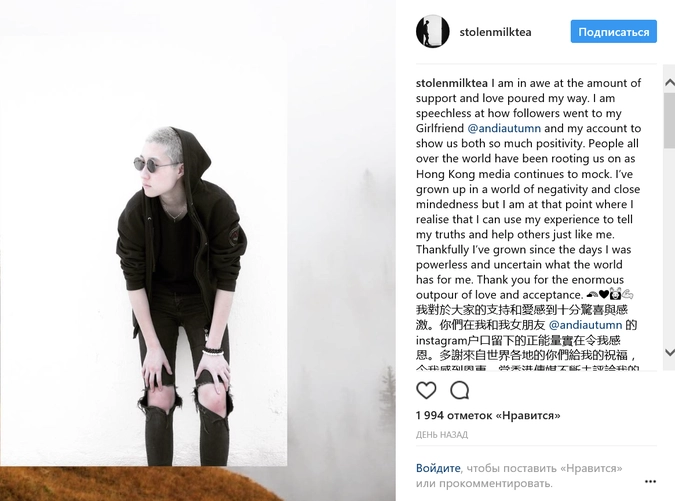This screenshot has width=675, height=501.
Task: Click the ДЕНЬ НАЗАД timestamp
Action: 442,435
